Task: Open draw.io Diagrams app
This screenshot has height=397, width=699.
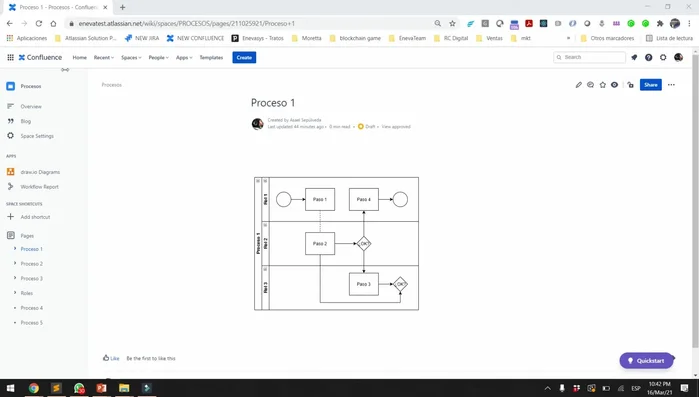Action: (x=40, y=172)
